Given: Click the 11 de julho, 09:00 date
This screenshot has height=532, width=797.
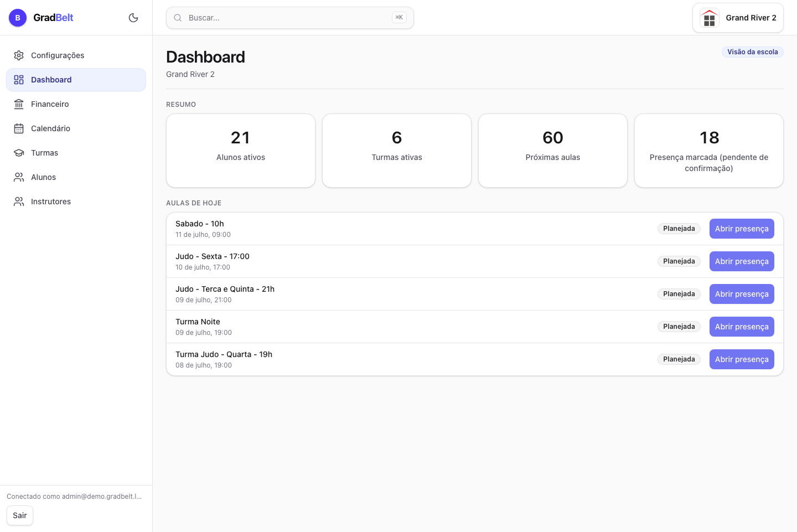Looking at the screenshot, I should tap(203, 235).
